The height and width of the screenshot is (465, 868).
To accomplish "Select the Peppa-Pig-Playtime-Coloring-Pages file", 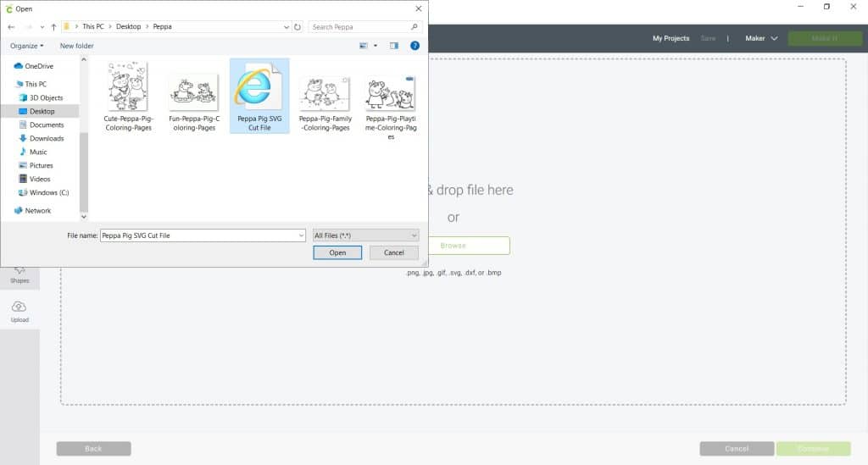I will pyautogui.click(x=391, y=108).
